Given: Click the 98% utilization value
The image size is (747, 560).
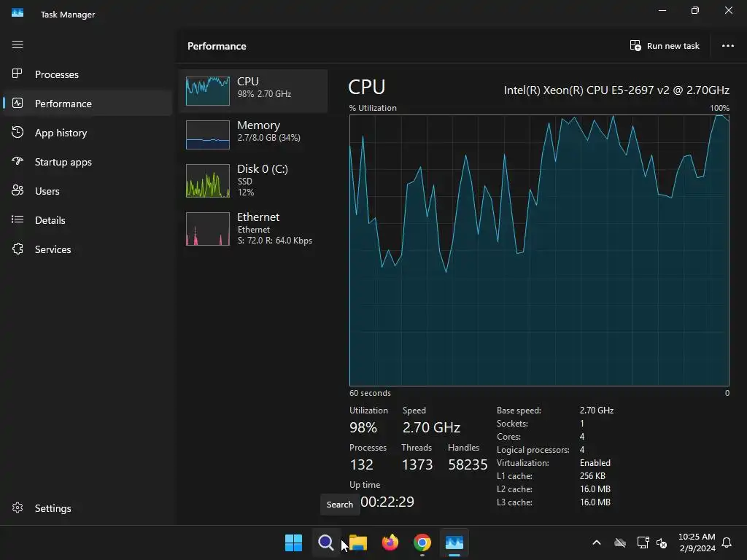Looking at the screenshot, I should click(x=363, y=427).
